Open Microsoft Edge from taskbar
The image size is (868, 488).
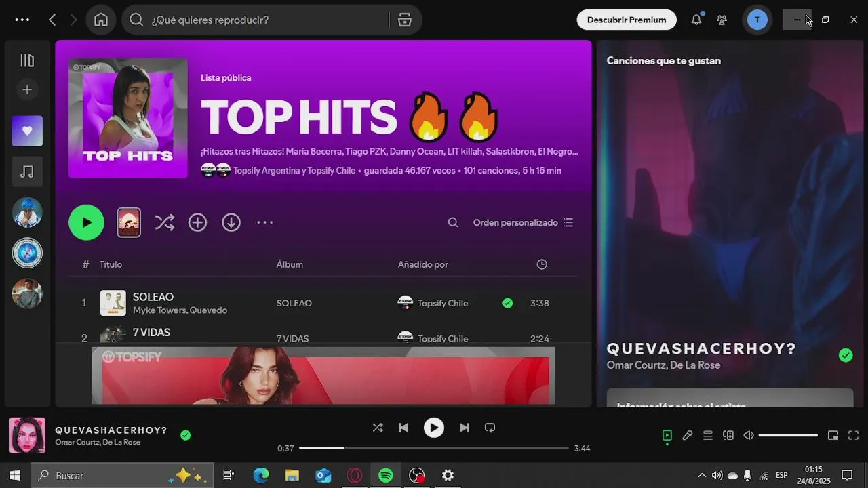tap(261, 475)
